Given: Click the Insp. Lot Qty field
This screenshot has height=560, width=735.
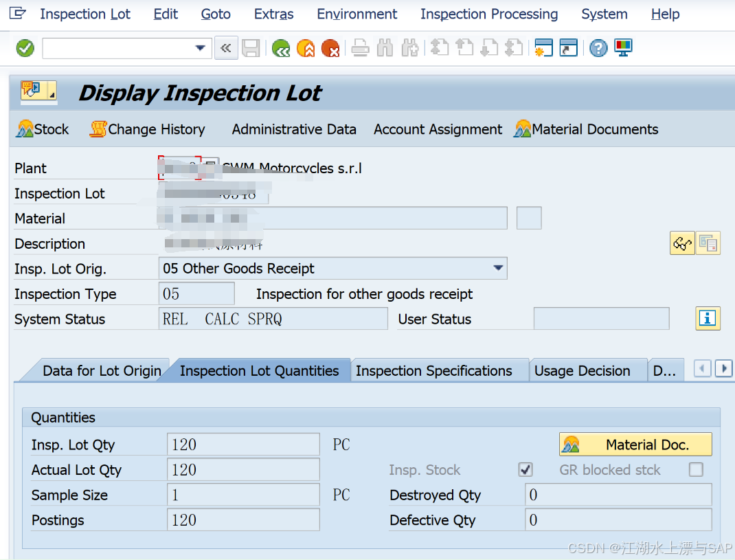Looking at the screenshot, I should 243,444.
